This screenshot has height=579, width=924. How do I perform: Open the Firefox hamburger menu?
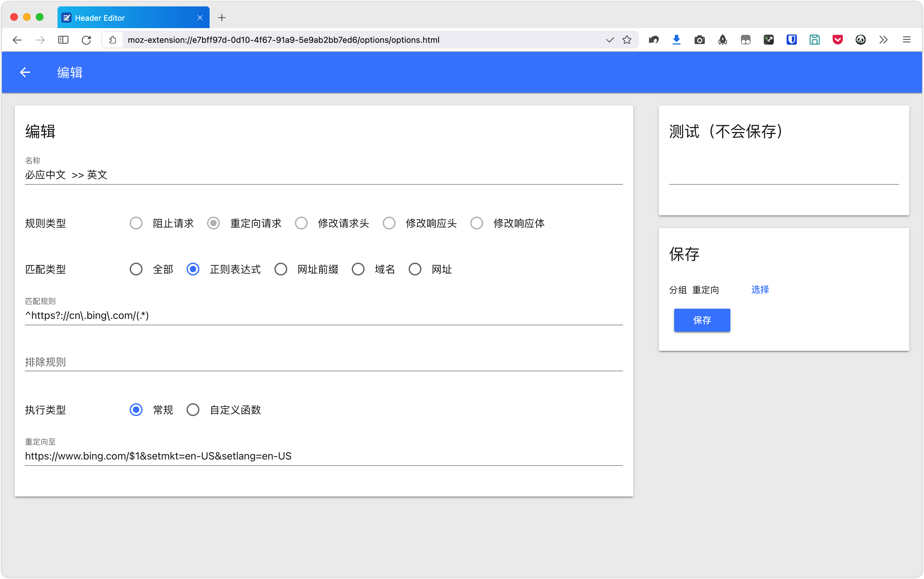(x=906, y=40)
